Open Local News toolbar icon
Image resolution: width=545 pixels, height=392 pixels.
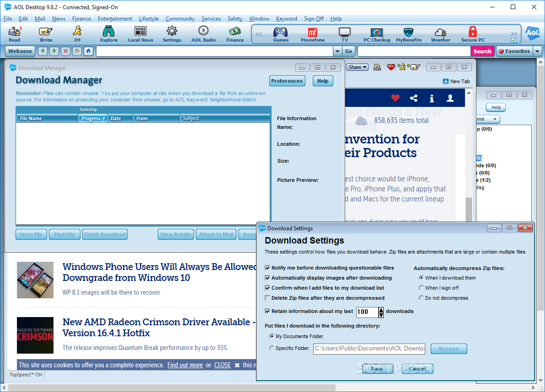click(x=140, y=34)
